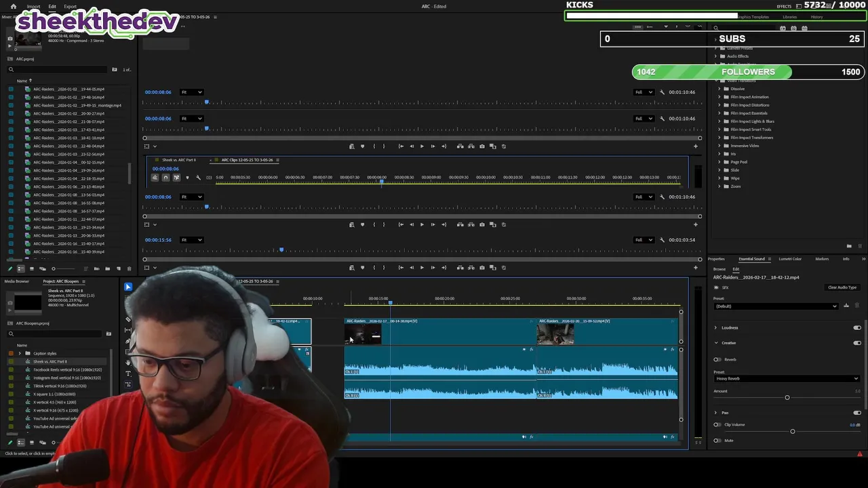Open the Properties panel tab

[717, 259]
